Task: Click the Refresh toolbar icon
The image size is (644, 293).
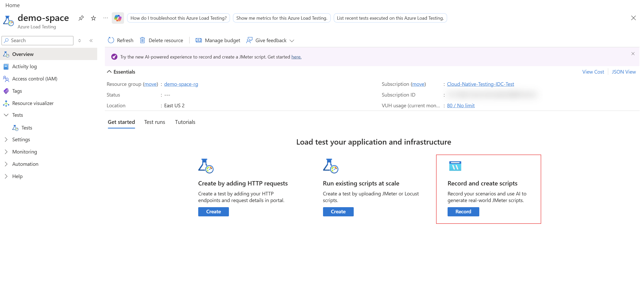Action: pos(111,40)
